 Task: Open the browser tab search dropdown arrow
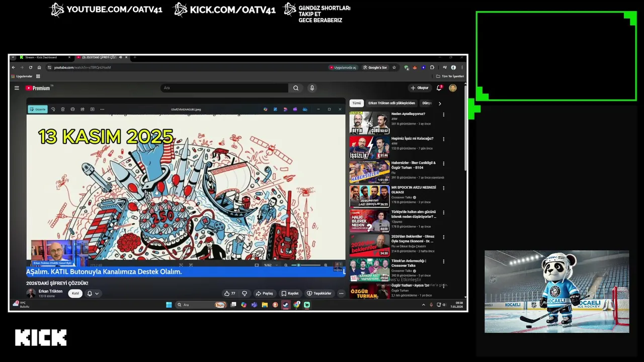click(13, 57)
